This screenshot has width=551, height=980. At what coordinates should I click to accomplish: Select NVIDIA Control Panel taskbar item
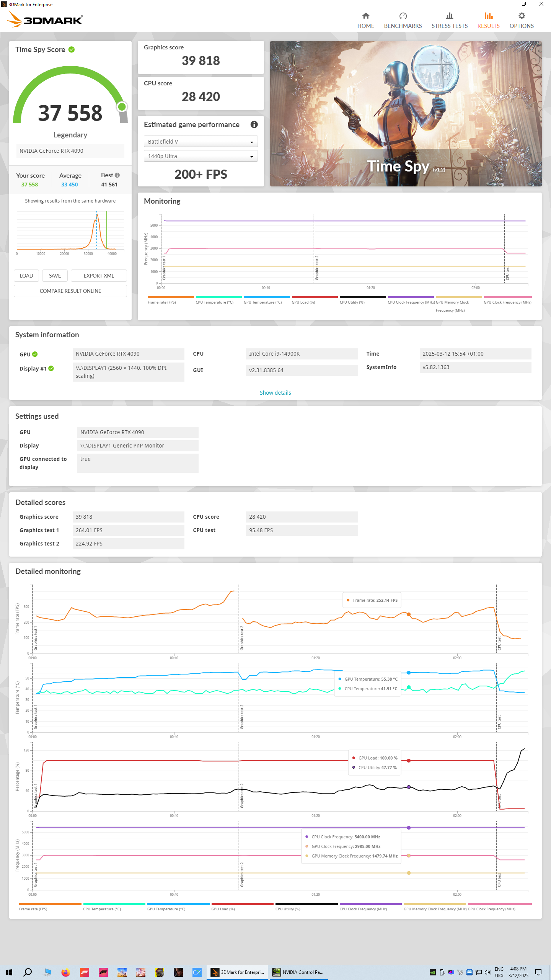point(299,972)
